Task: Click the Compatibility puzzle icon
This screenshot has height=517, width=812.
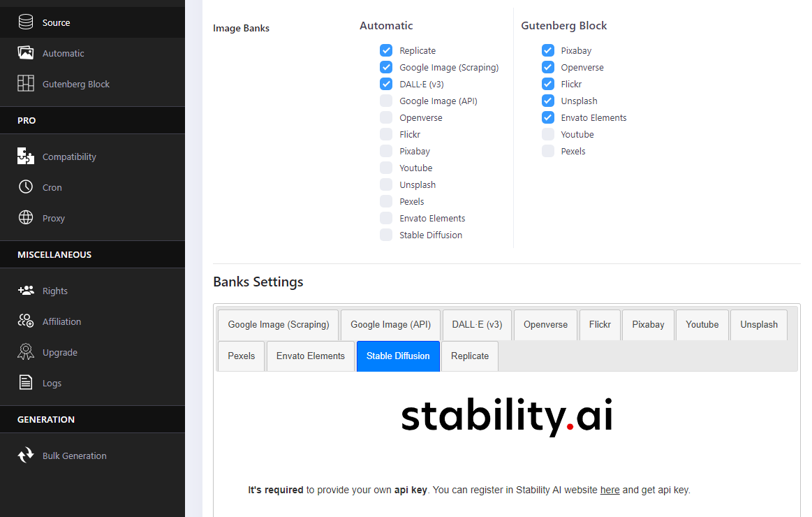Action: tap(26, 156)
